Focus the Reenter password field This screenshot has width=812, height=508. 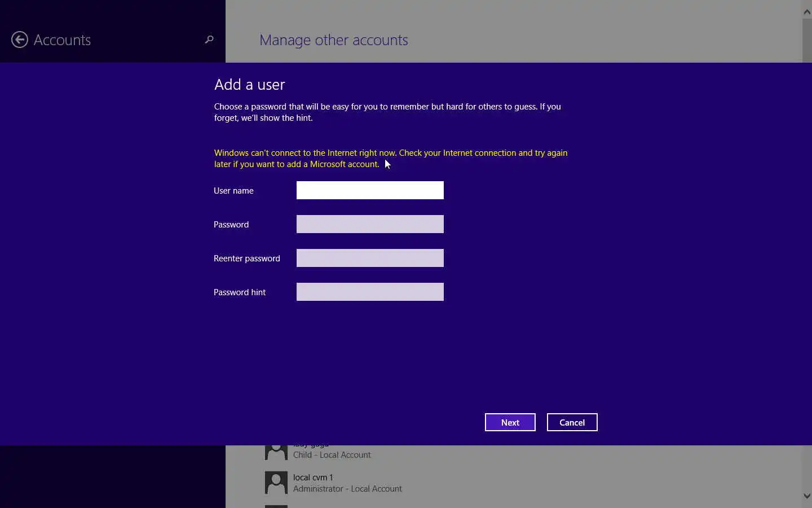click(370, 258)
